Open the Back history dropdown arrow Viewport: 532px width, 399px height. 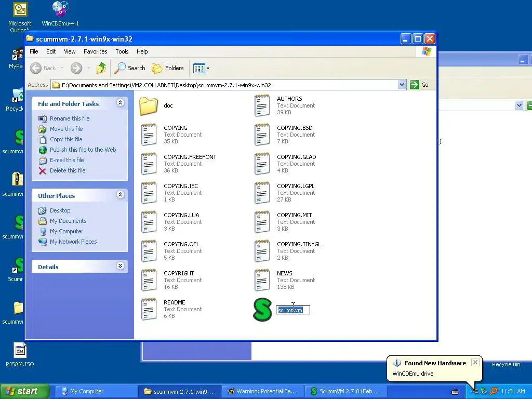pos(62,68)
